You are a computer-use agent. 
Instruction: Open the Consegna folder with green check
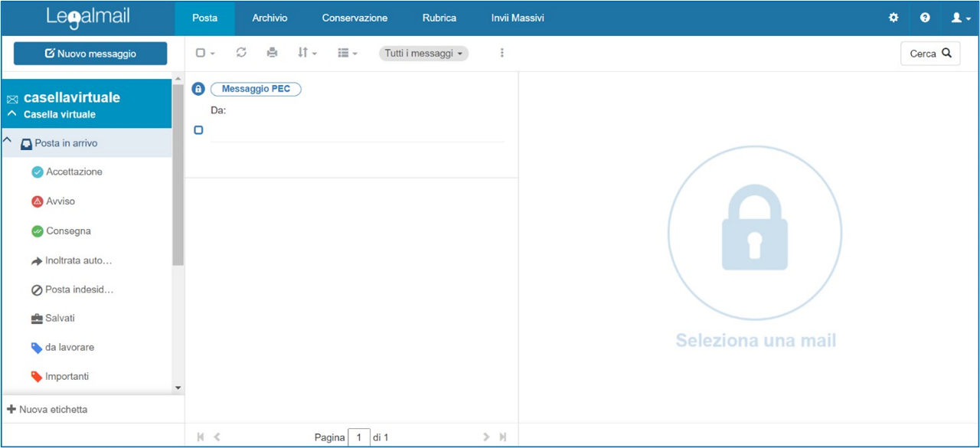click(x=67, y=231)
